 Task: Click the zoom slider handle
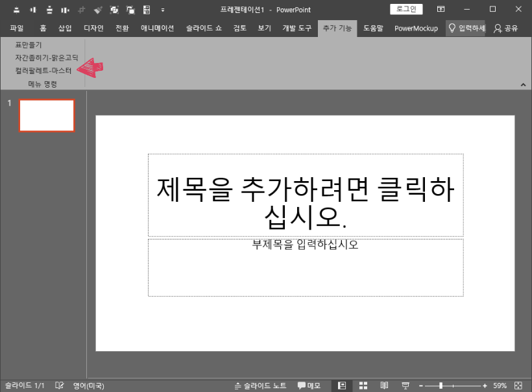tap(441, 386)
